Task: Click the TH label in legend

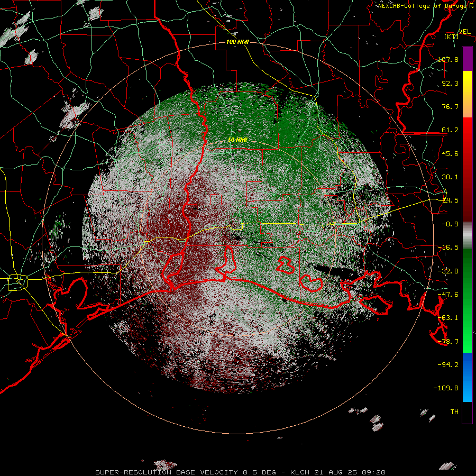Action: [x=454, y=412]
